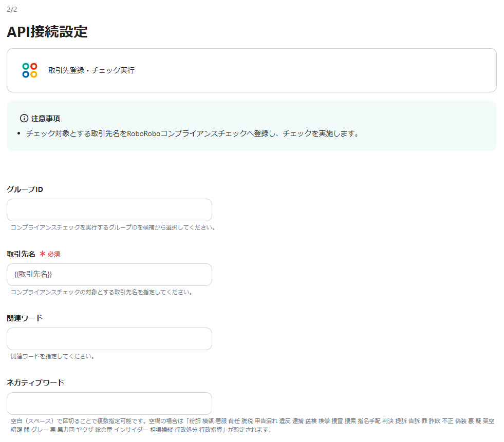Click the 必須 required badge
The width and height of the screenshot is (504, 442).
(55, 254)
